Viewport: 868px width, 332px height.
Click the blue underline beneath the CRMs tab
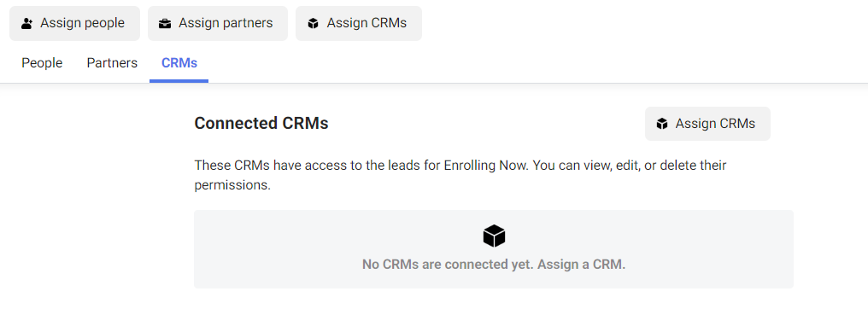tap(179, 81)
